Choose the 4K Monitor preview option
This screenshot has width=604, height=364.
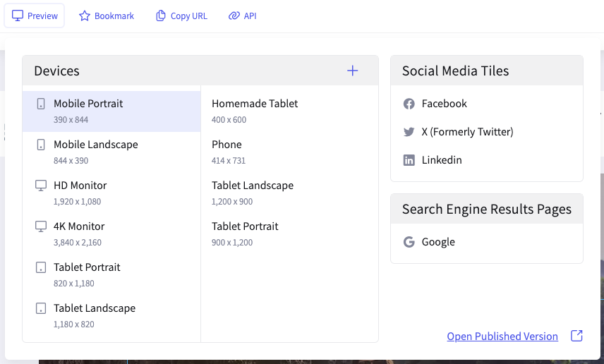tap(79, 233)
